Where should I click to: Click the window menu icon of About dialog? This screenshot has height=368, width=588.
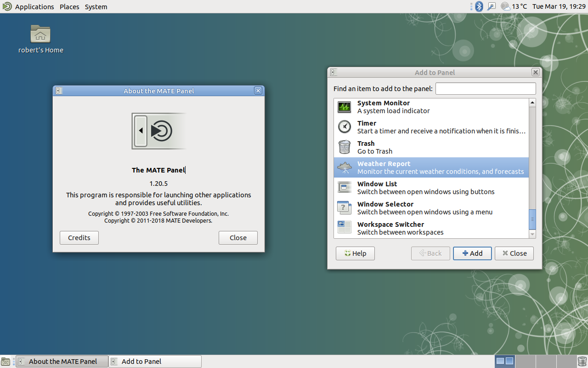coord(58,91)
